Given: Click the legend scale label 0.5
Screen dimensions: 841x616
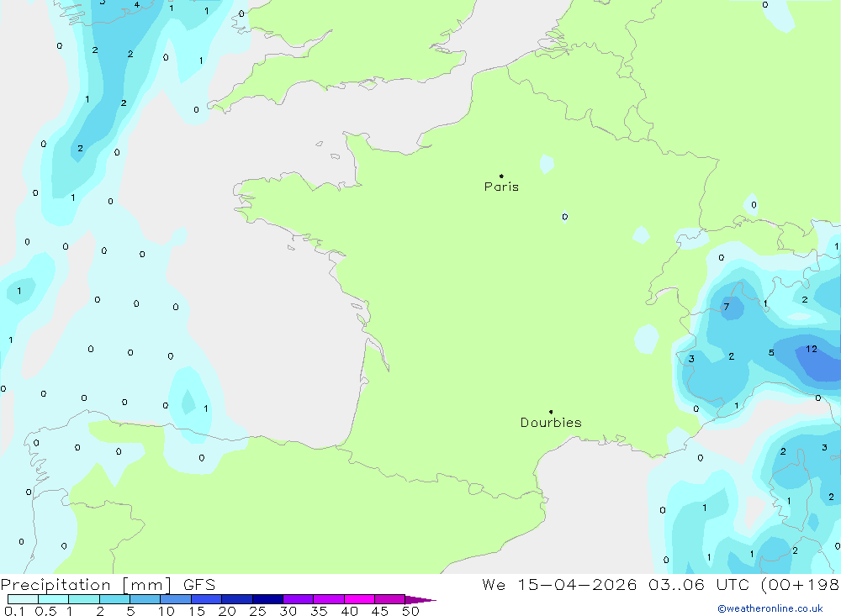Looking at the screenshot, I should 45,611.
